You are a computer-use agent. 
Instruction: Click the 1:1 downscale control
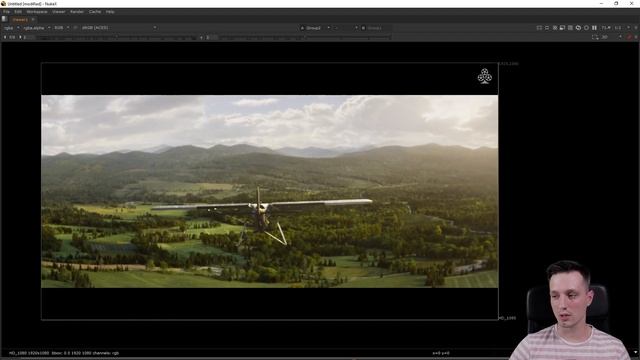618,28
